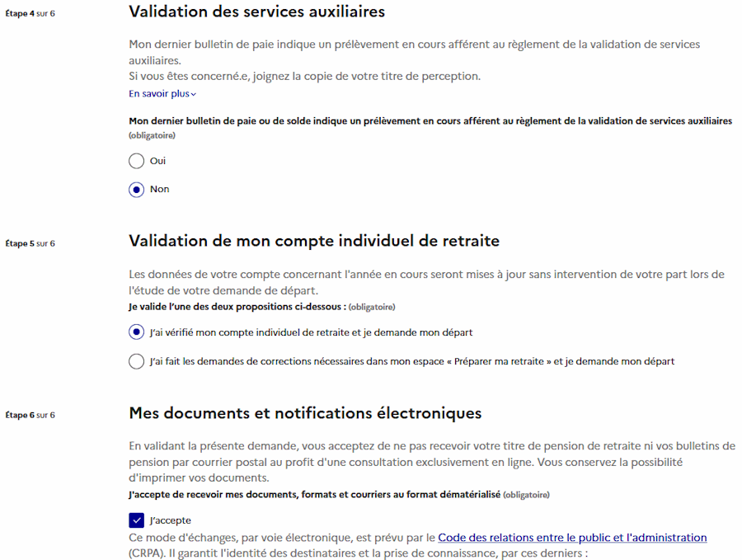Click the "(CRPA)" paragraph text
The height and width of the screenshot is (560, 742).
coord(357,553)
